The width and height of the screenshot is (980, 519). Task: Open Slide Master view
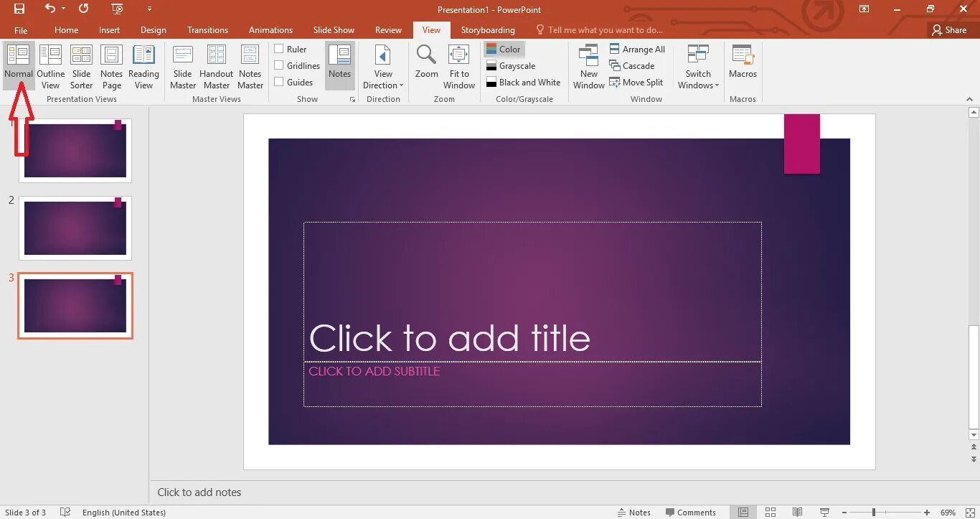[x=183, y=66]
